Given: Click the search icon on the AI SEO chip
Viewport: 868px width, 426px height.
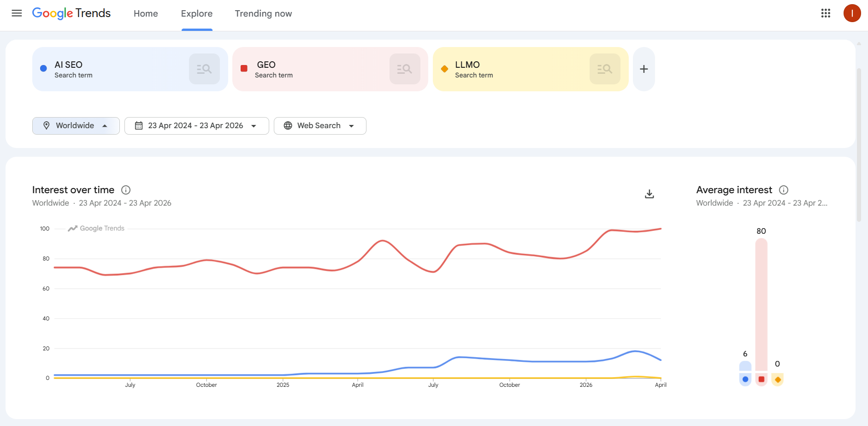Looking at the screenshot, I should coord(204,68).
